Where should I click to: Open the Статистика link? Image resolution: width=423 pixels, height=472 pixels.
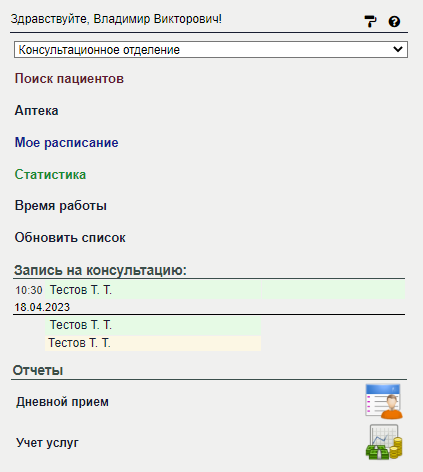pos(50,174)
